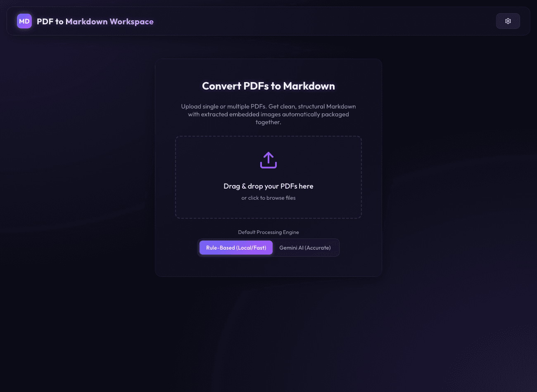Image resolution: width=537 pixels, height=392 pixels.
Task: Click the purple MD logo icon
Action: tap(24, 21)
